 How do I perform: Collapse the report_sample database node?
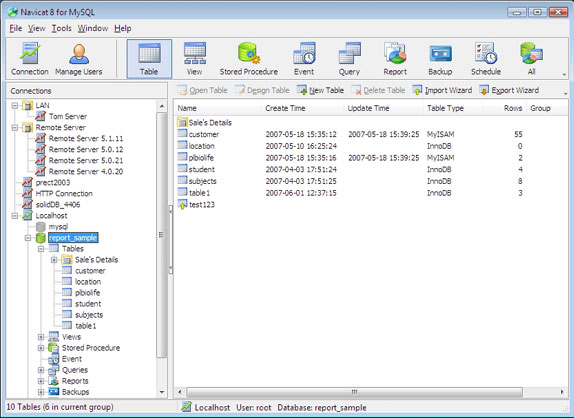coord(28,238)
